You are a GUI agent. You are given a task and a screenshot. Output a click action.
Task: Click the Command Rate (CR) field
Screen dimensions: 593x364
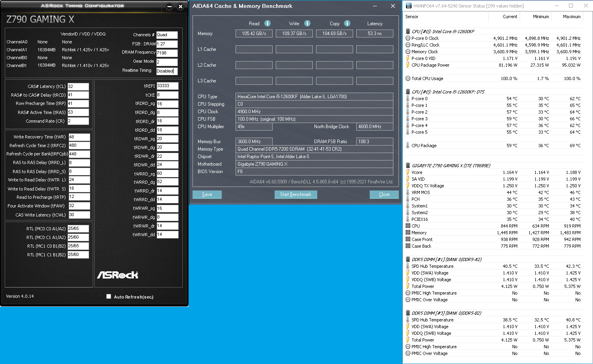pos(78,121)
